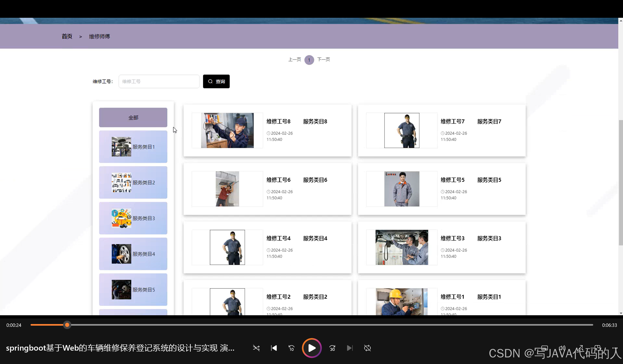Filter by 服务类目3
This screenshot has height=364, width=623.
[x=133, y=218]
